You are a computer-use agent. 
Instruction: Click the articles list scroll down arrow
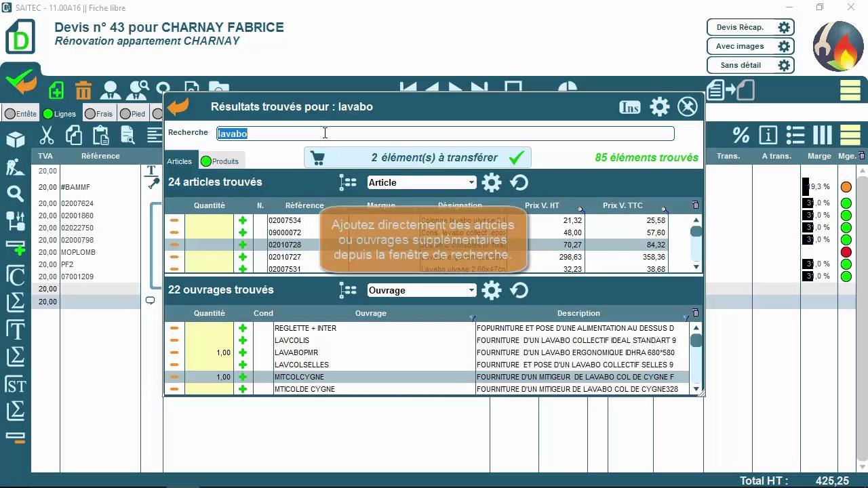coord(696,268)
